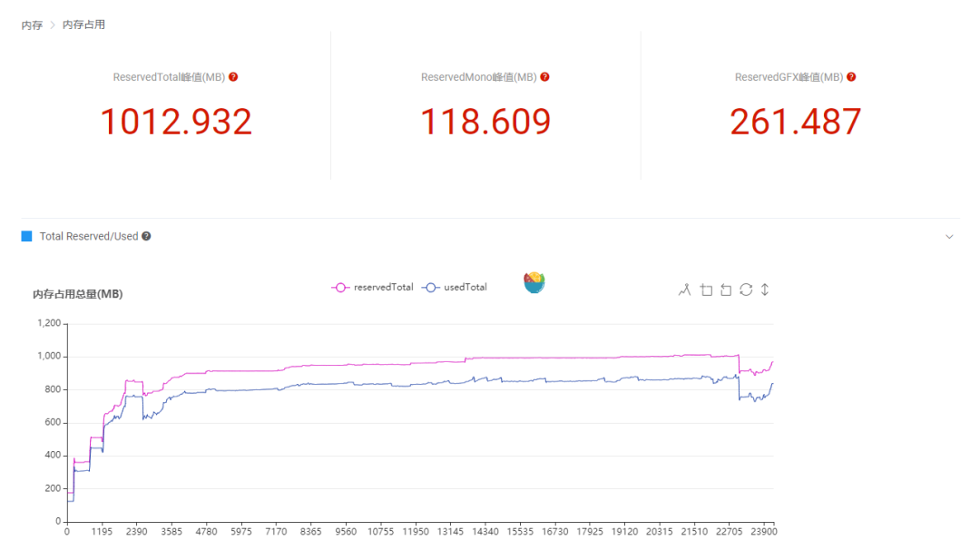
Task: Open help tooltip next to Total Reserved/Used
Action: tap(146, 236)
